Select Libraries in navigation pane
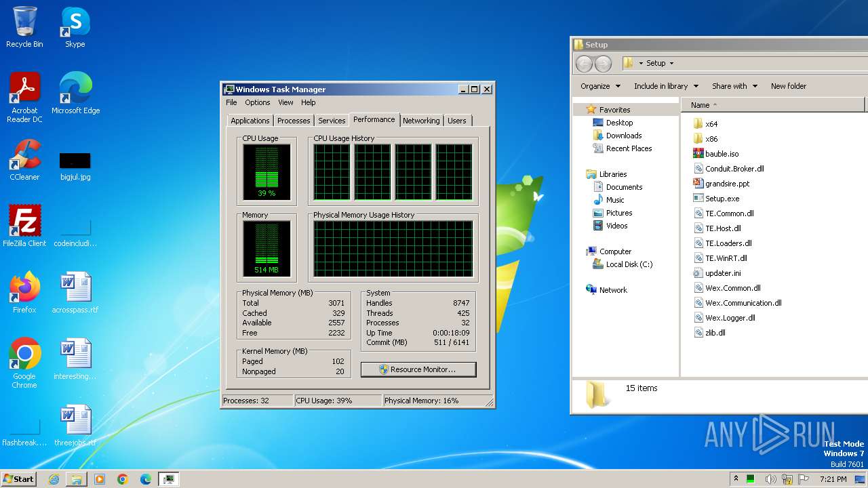This screenshot has height=488, width=868. pos(606,174)
